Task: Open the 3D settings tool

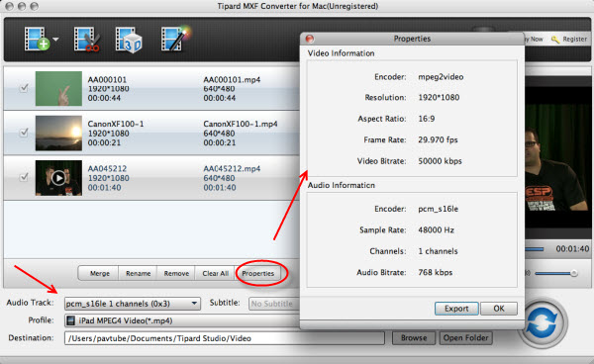Action: point(129,40)
